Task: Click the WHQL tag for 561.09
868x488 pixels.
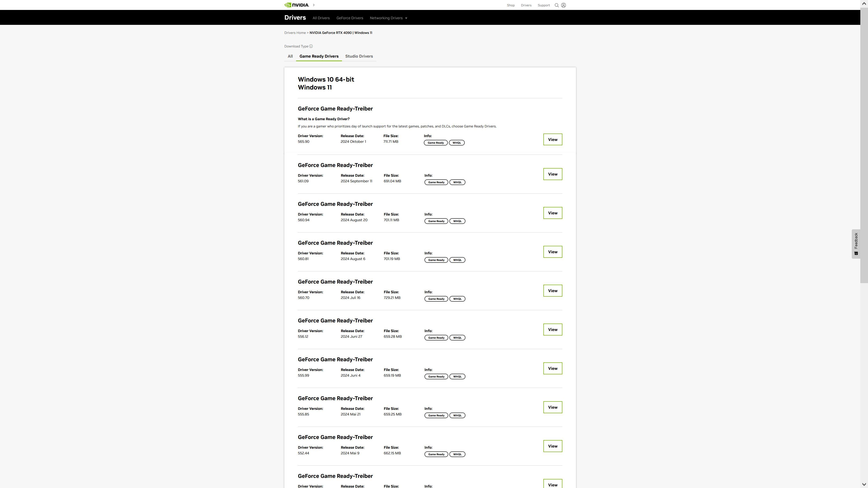Action: [x=457, y=182]
